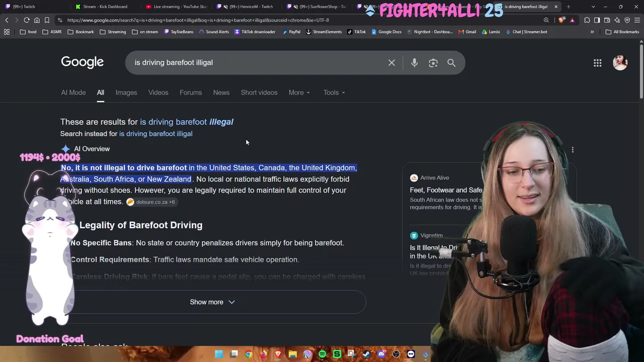Open the Tools dropdown
Viewport: 644px width, 362px height.
[334, 93]
